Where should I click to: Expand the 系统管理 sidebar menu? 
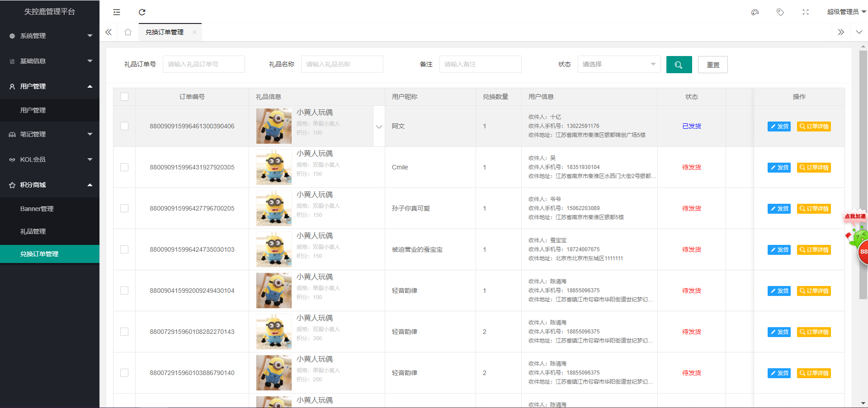[x=50, y=36]
